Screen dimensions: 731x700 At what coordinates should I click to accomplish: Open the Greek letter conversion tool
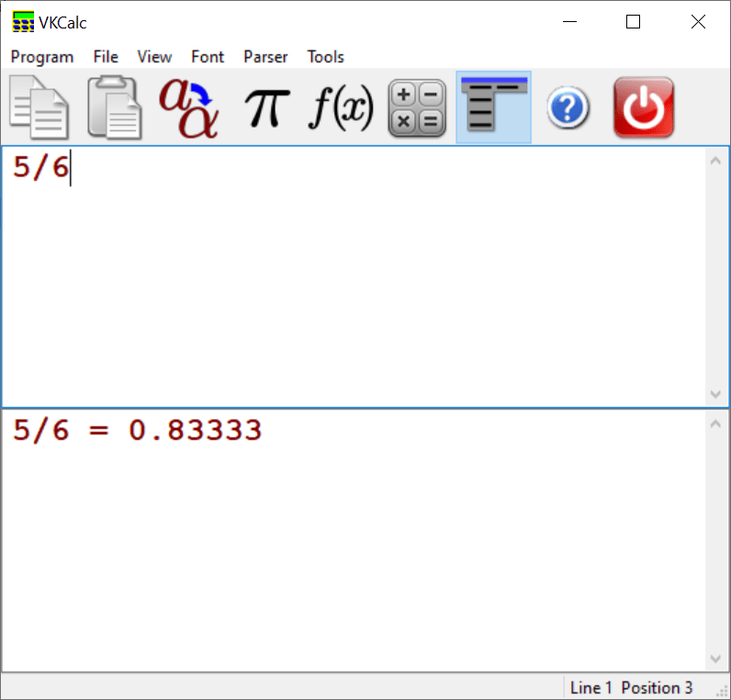(189, 107)
